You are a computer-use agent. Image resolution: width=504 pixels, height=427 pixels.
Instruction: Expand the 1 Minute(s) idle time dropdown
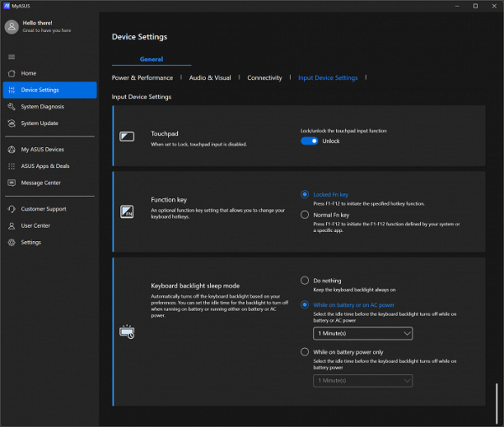(363, 334)
